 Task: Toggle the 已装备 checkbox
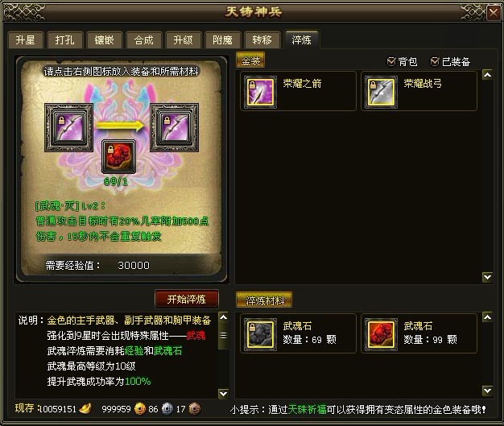coord(435,61)
